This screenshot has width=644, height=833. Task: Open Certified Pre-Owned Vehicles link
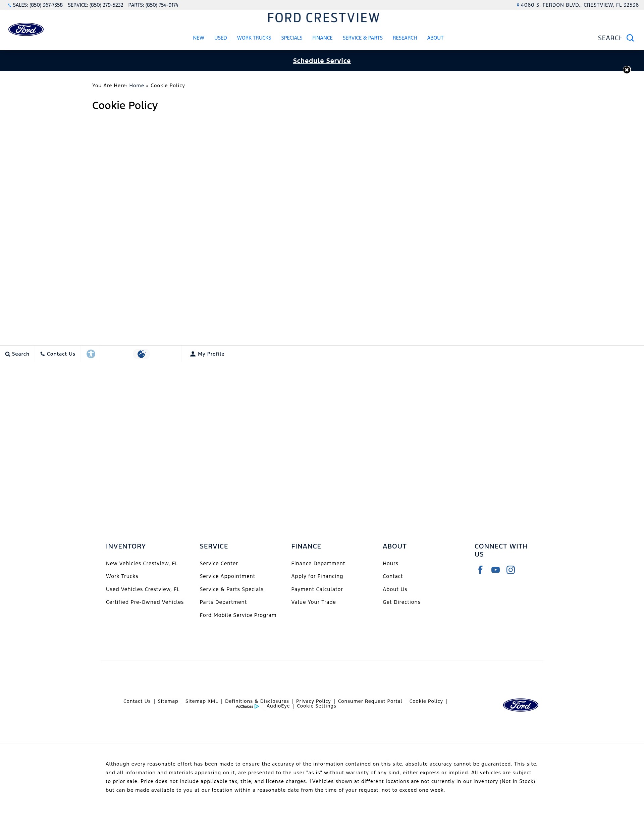pos(145,602)
